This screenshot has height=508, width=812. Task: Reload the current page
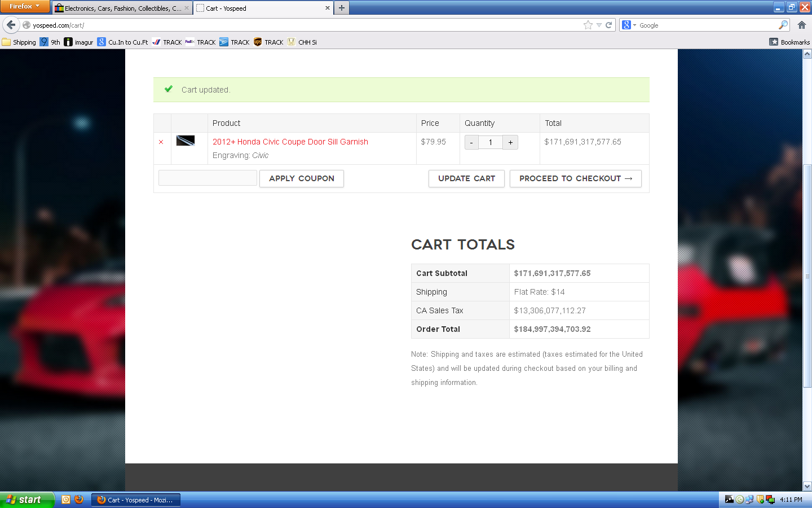(609, 25)
